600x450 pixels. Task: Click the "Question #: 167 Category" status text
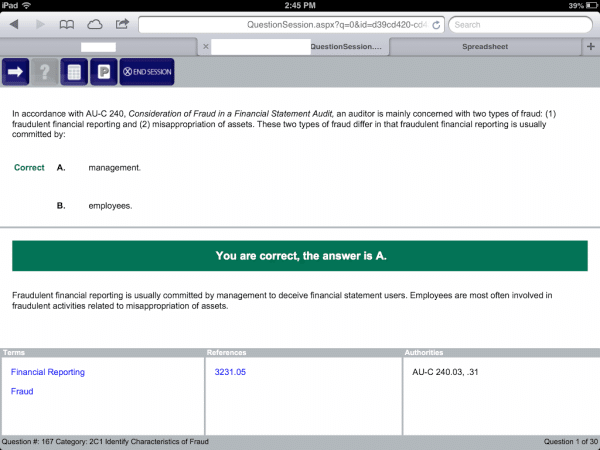tap(105, 442)
